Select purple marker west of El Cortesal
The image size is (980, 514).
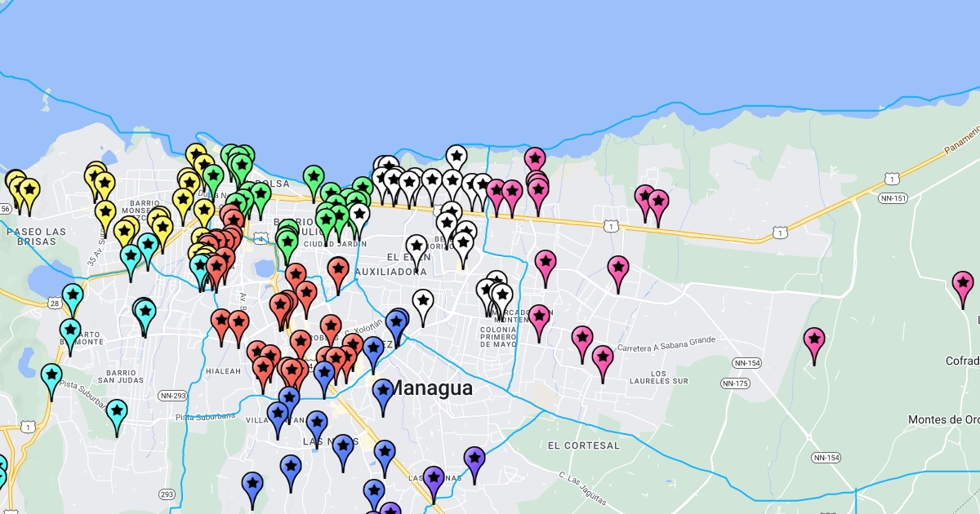pos(474,459)
